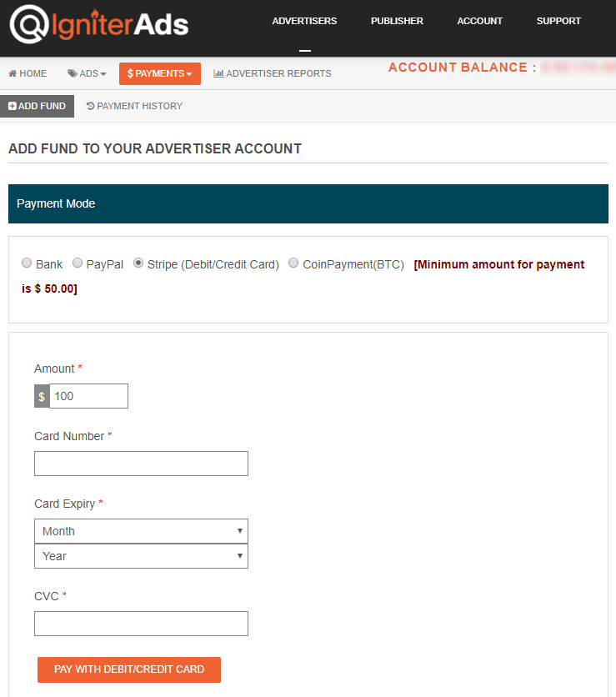
Task: Choose the CoinPayment(BTC) radio option
Action: point(293,263)
